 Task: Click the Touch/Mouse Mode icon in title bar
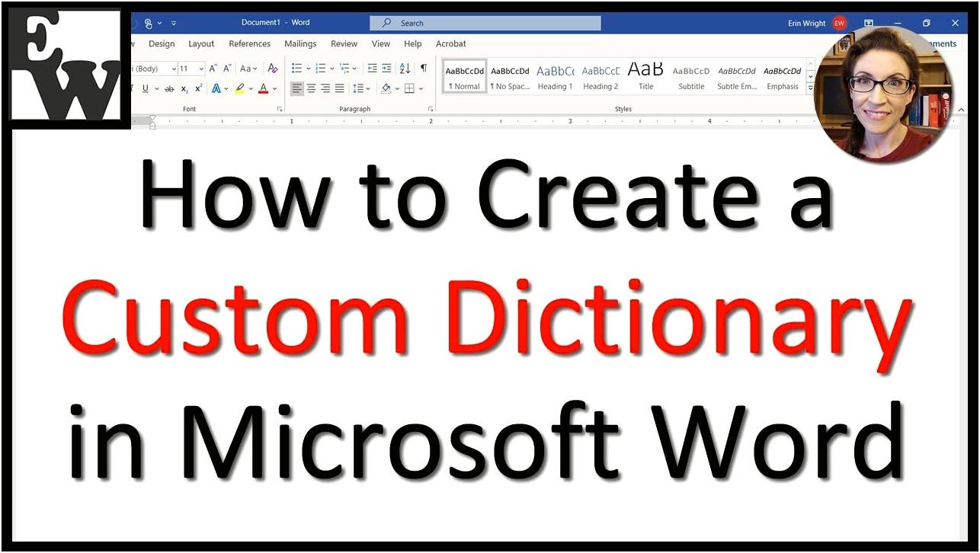pyautogui.click(x=148, y=24)
